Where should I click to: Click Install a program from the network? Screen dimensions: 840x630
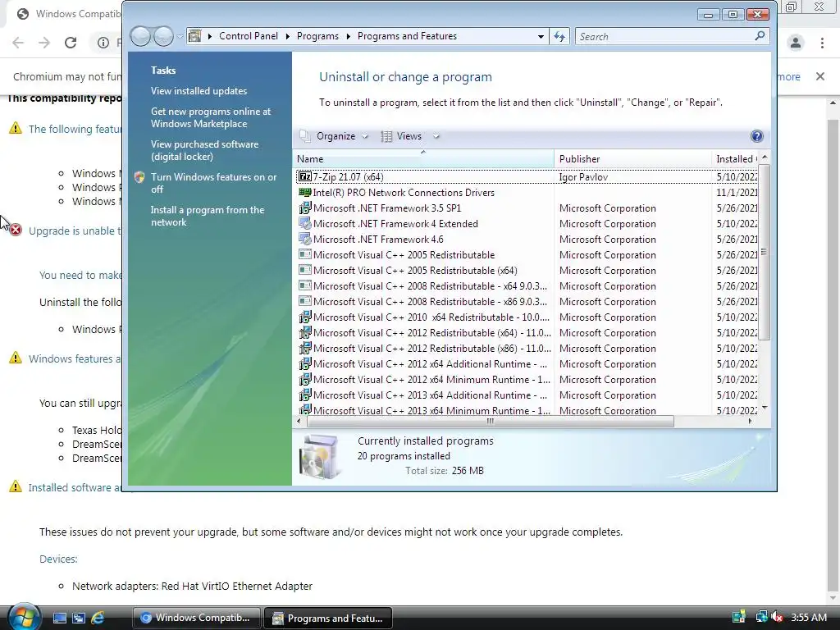click(207, 216)
